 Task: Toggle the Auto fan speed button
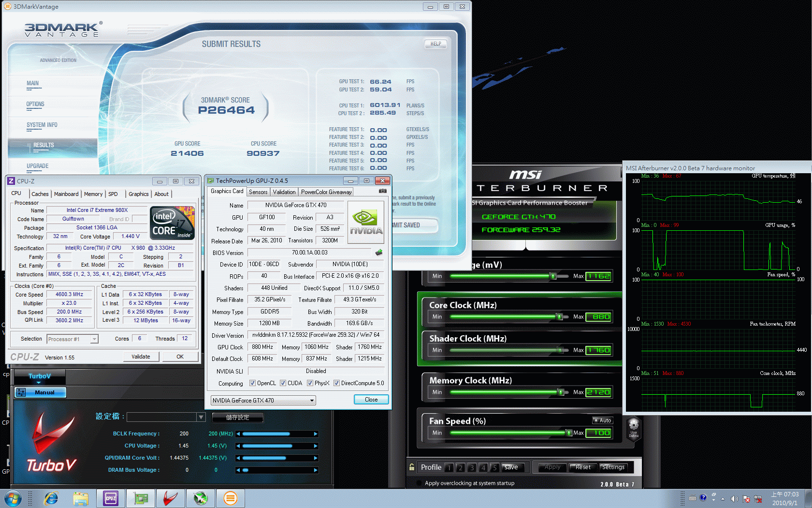(602, 420)
